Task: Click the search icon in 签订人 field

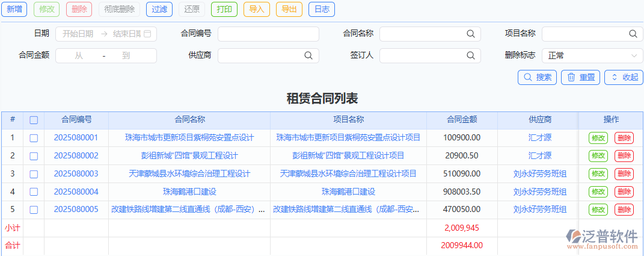Action: click(x=471, y=55)
